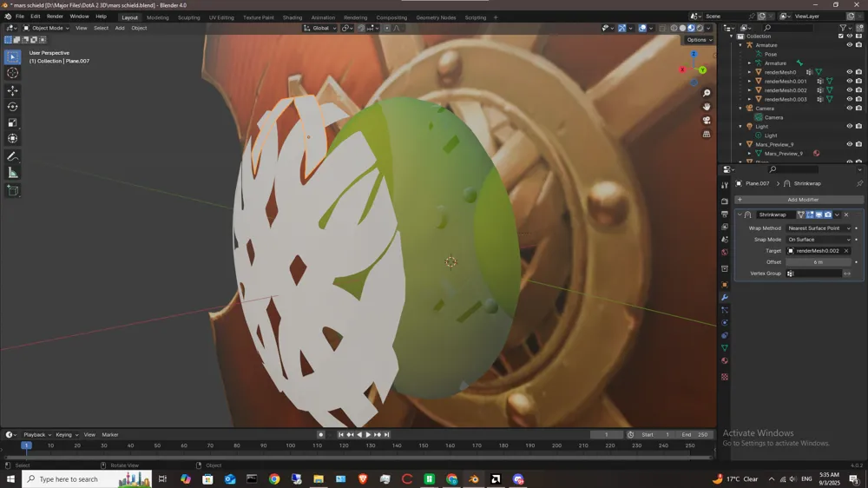This screenshot has width=868, height=488.
Task: Activate the Scale tool
Action: click(13, 122)
